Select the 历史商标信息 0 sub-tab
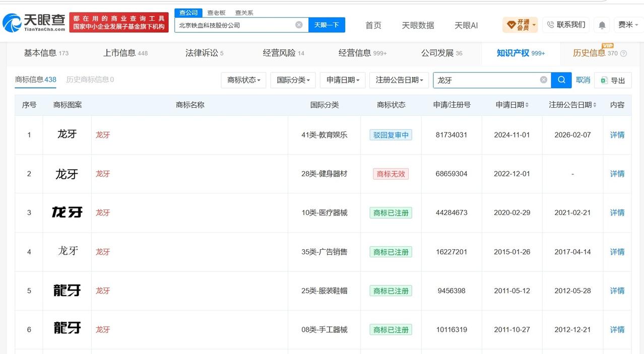644x354 pixels. [x=90, y=80]
